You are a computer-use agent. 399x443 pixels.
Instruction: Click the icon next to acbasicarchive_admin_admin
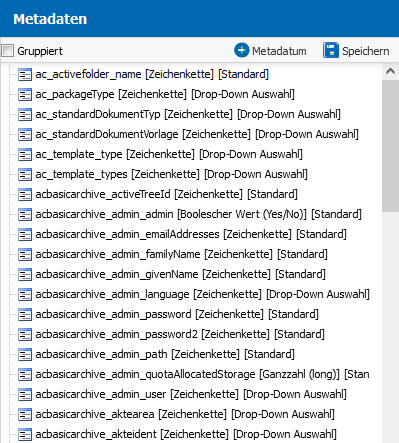click(x=25, y=215)
